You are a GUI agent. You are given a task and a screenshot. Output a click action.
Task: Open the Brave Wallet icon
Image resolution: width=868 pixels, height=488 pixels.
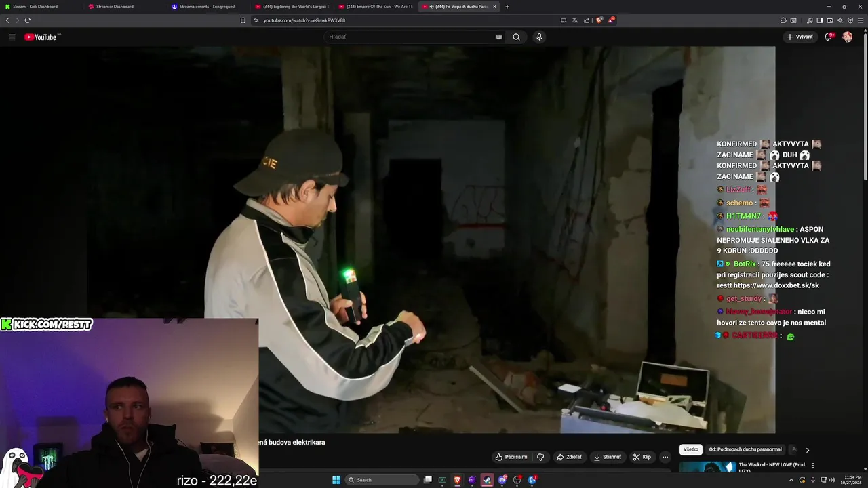[830, 20]
